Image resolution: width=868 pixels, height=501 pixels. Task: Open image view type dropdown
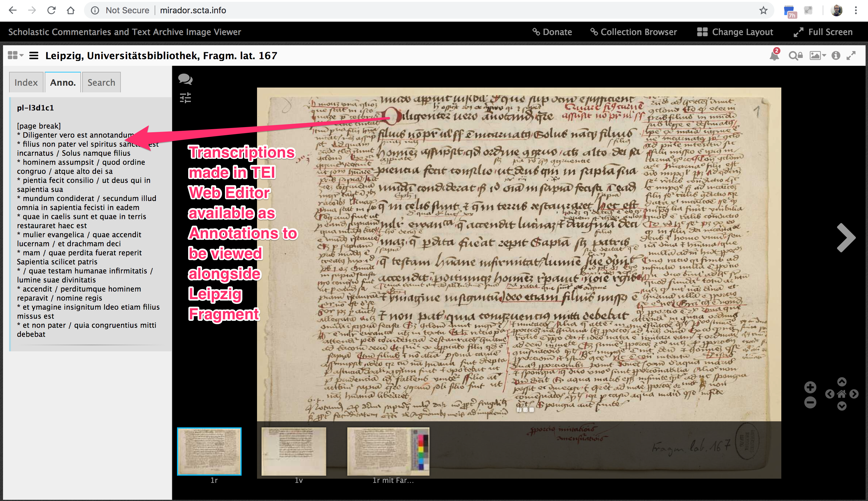point(817,56)
